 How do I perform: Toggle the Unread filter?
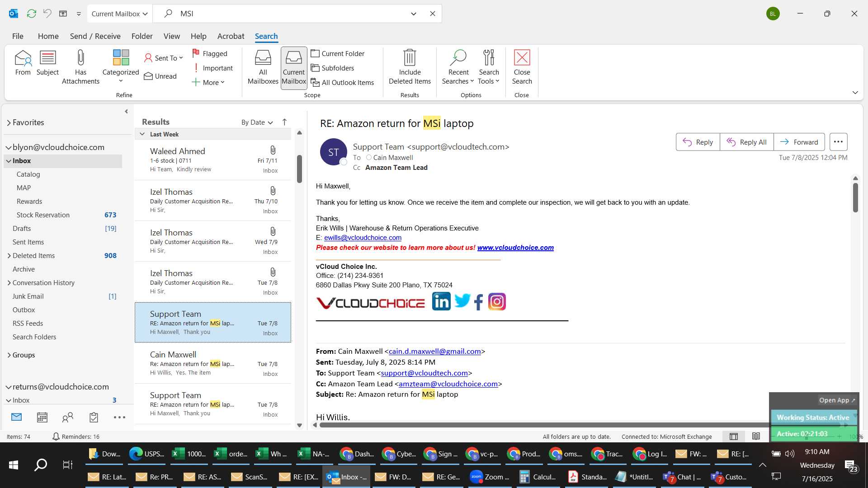[x=160, y=76]
